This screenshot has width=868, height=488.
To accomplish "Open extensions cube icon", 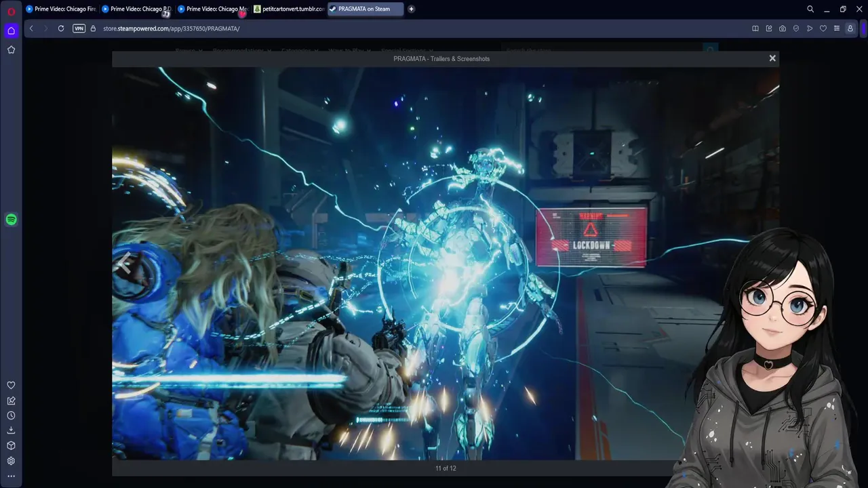I will click(x=11, y=446).
